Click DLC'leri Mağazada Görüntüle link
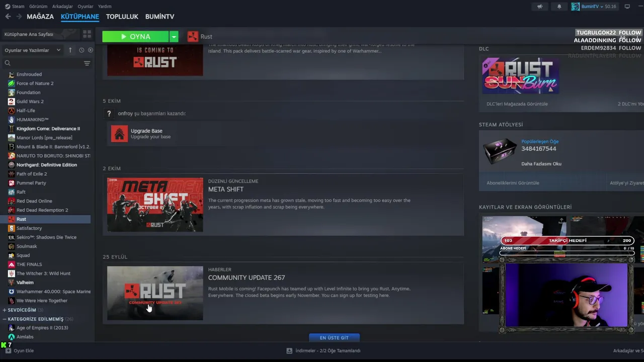Image resolution: width=644 pixels, height=362 pixels. 517,104
